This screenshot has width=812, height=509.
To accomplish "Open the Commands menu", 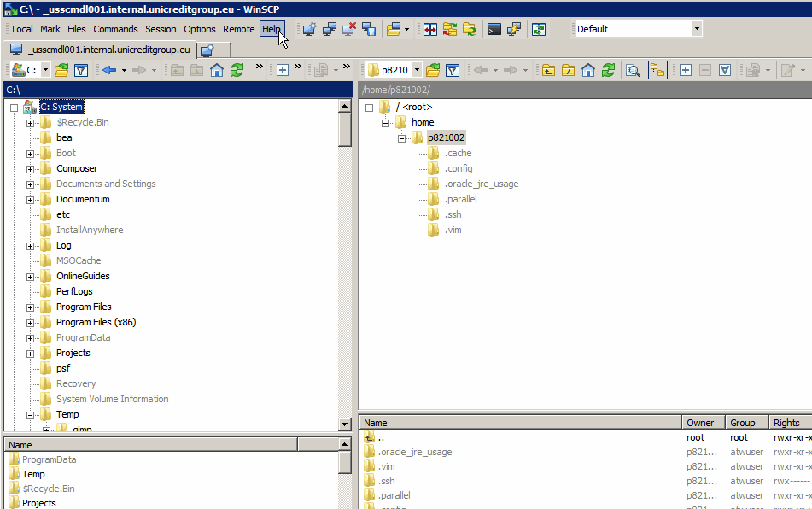I will (115, 29).
